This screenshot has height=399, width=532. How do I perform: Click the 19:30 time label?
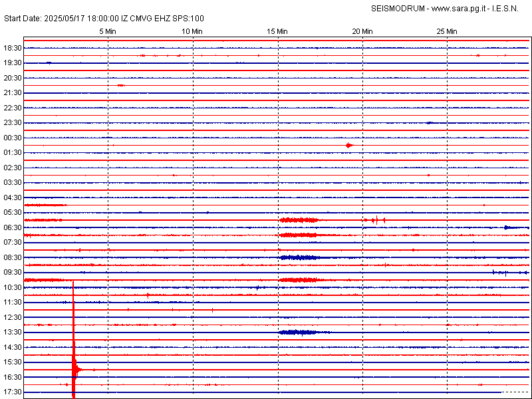[13, 63]
